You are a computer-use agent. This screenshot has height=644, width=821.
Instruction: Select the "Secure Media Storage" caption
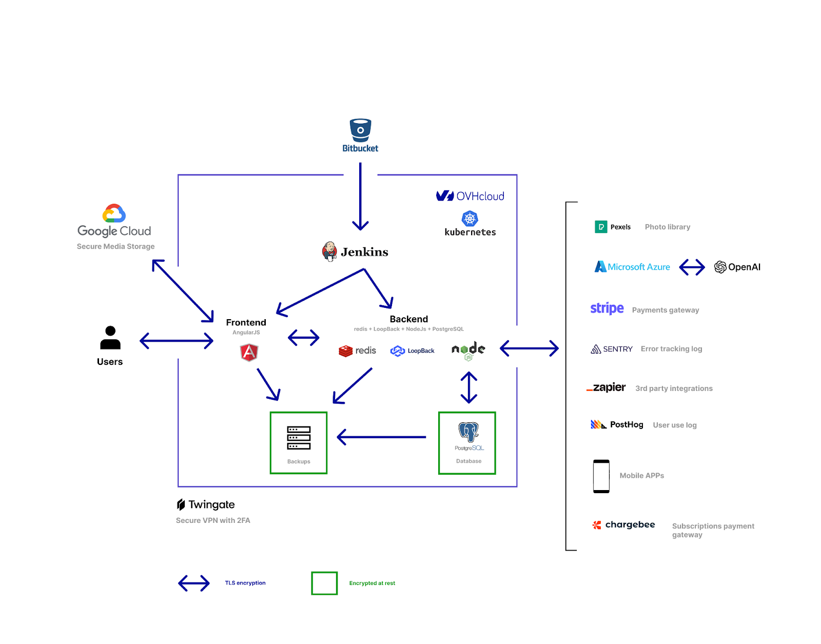click(x=116, y=246)
